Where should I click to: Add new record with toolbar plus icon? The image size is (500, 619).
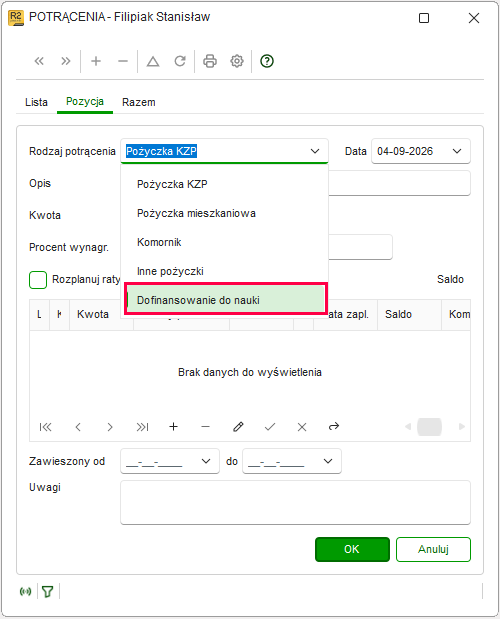click(96, 61)
